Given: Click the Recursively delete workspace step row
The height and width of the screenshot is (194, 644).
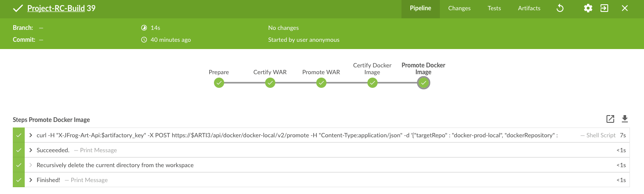Looking at the screenshot, I should coord(115,165).
